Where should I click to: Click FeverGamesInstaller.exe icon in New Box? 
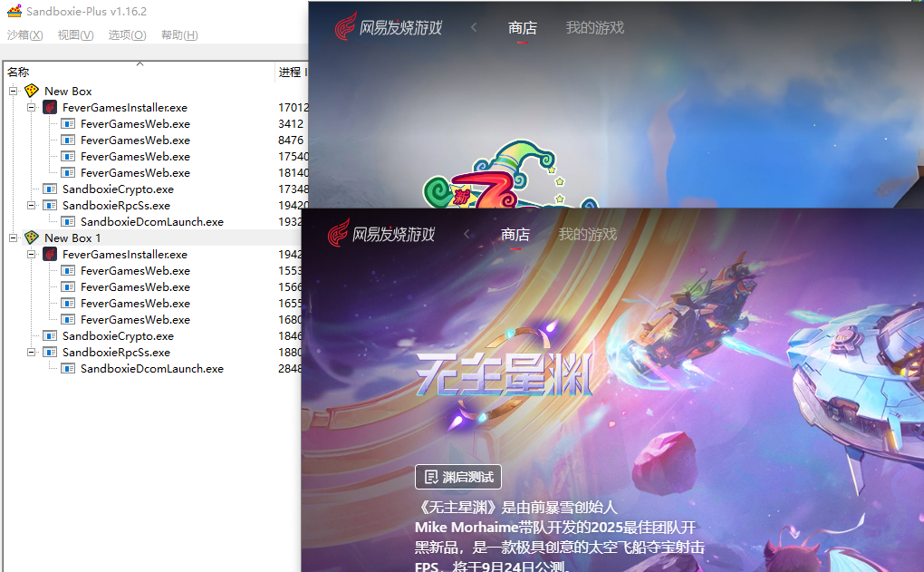[x=50, y=107]
